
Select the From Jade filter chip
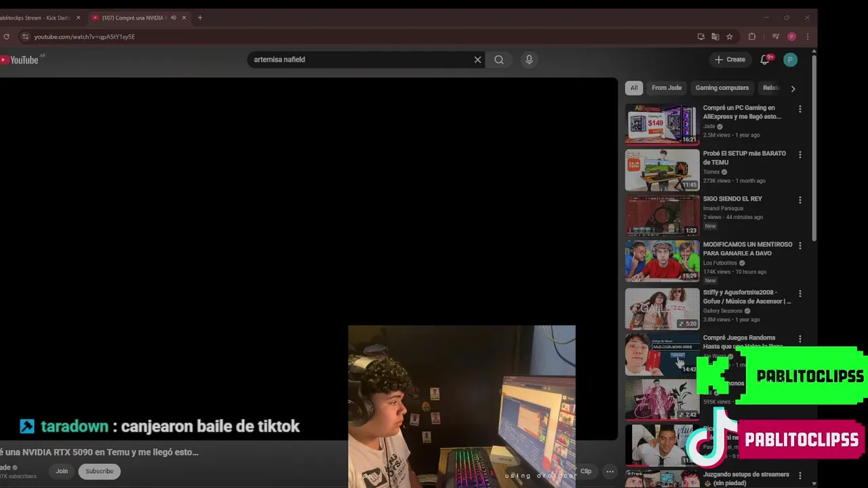coord(667,87)
